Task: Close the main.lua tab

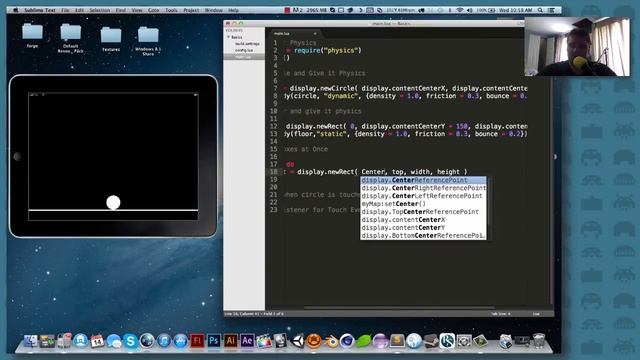Action: pos(315,33)
